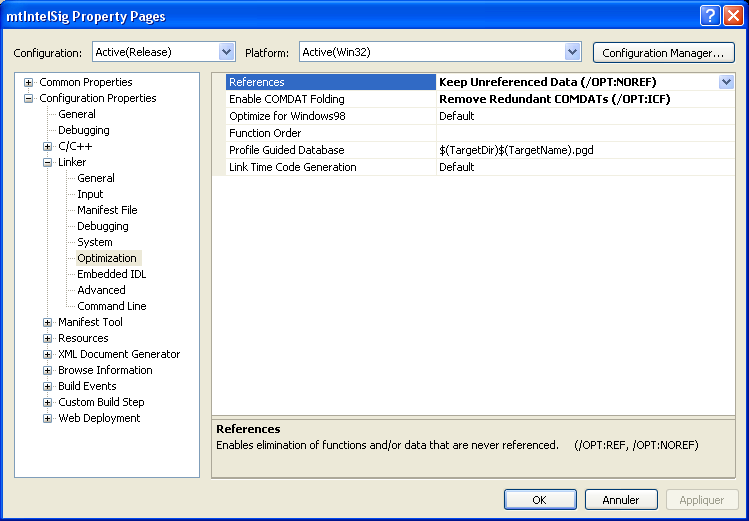Viewport: 749px width, 521px height.
Task: Expand the C/C++ node
Action: point(47,147)
